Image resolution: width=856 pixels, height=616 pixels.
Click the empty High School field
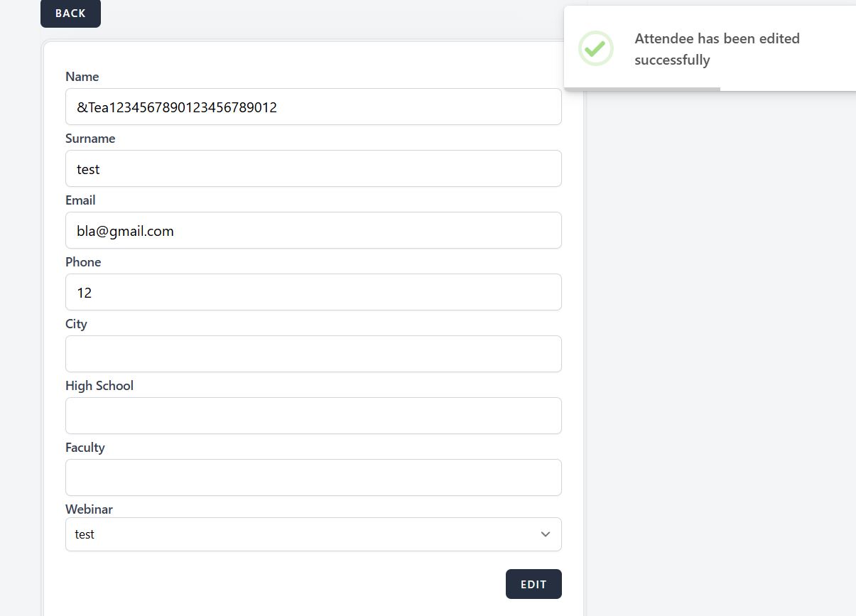point(313,416)
